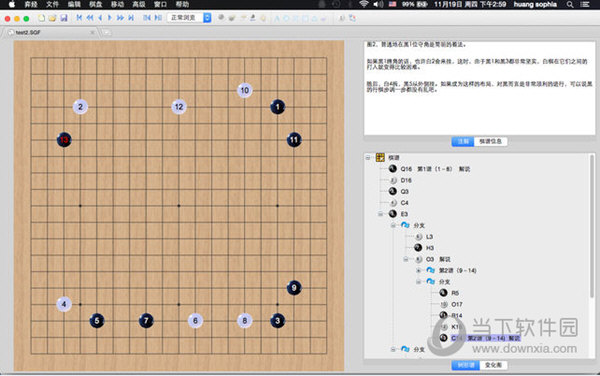Collapse the bottom 分支 node
Viewport: 600px width, 376px height.
[393, 349]
